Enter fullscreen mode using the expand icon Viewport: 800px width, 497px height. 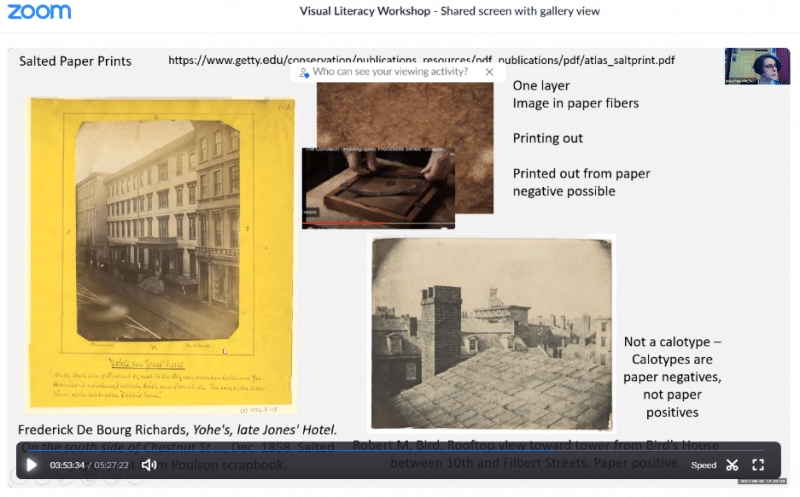[759, 465]
